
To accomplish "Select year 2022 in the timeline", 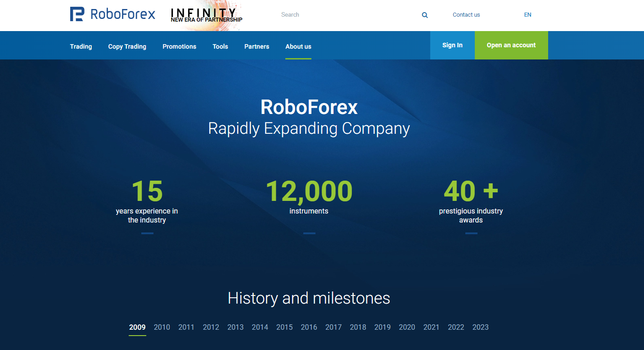I will click(456, 327).
